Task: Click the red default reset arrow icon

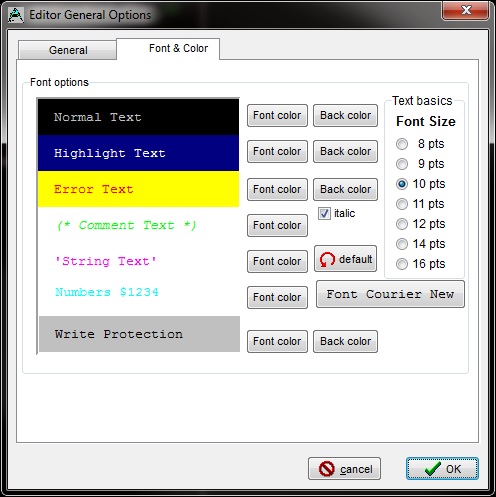Action: coord(327,259)
